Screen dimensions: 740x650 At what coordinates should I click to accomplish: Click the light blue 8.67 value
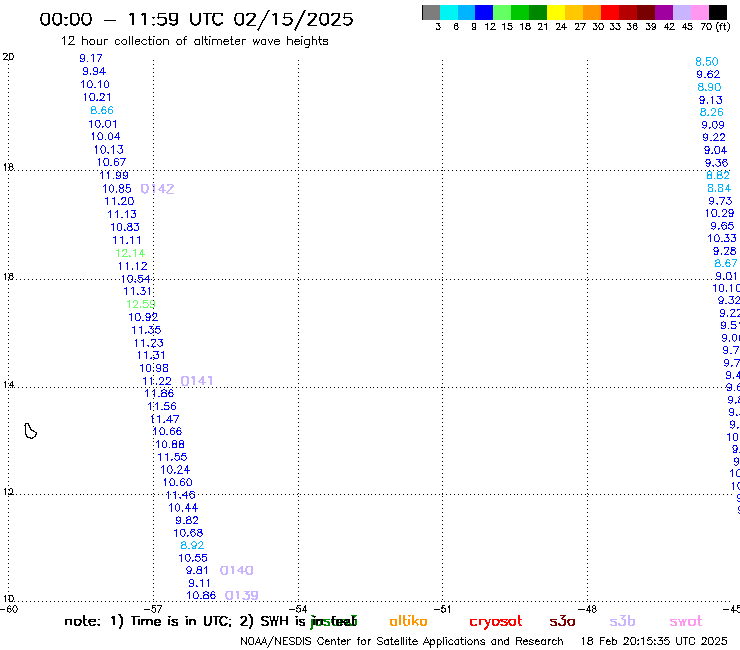pyautogui.click(x=725, y=263)
